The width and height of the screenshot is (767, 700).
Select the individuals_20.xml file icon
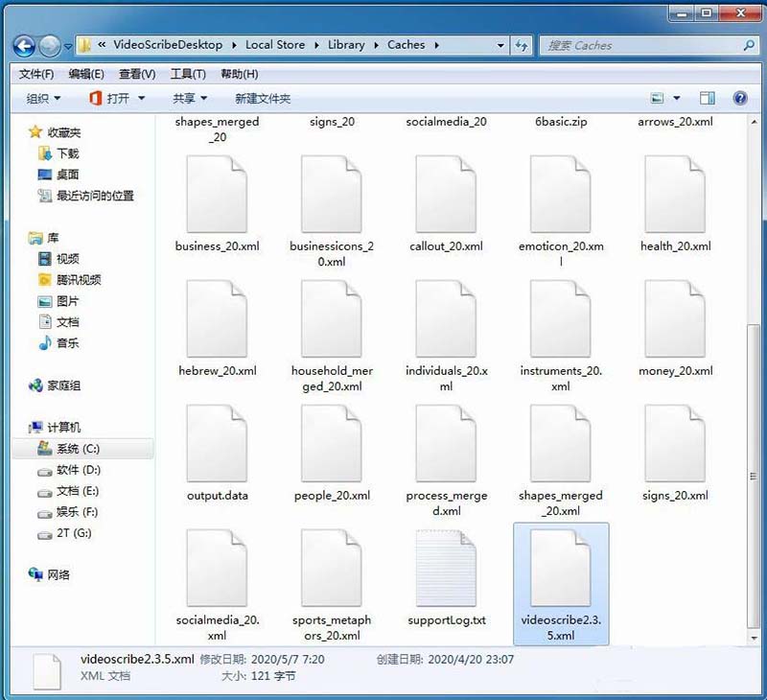[x=446, y=318]
